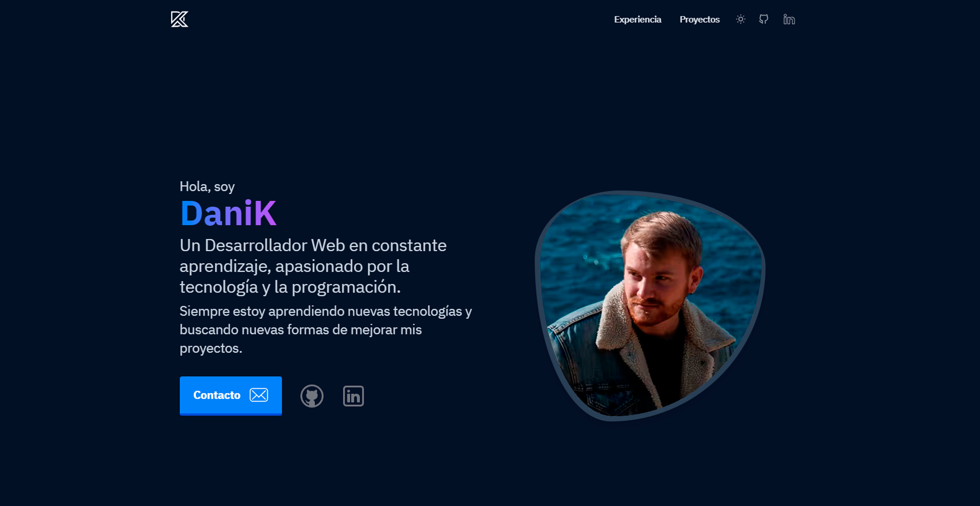Viewport: 980px width, 506px height.
Task: Click the "Un Desarrollador Web" tagline
Action: point(313,245)
